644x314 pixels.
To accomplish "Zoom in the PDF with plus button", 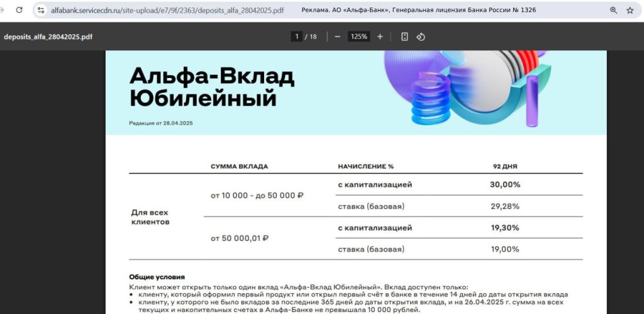I will pos(380,36).
